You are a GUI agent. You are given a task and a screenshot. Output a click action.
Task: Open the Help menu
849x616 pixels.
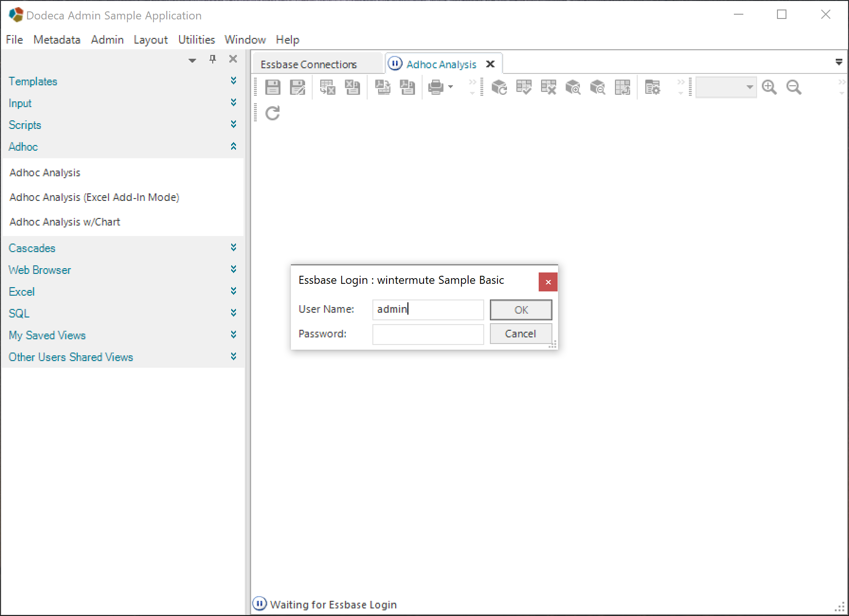[x=288, y=40]
